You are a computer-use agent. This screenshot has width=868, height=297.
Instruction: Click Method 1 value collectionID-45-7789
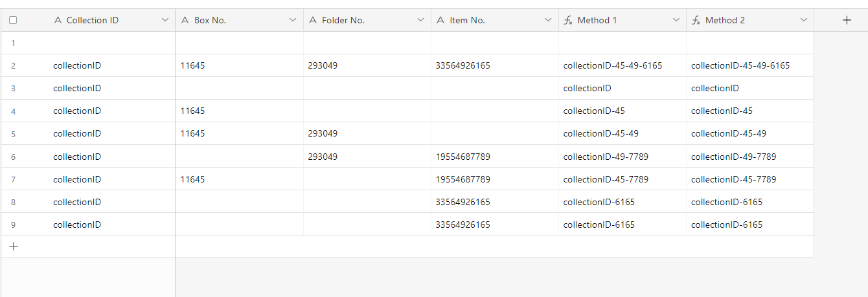606,179
